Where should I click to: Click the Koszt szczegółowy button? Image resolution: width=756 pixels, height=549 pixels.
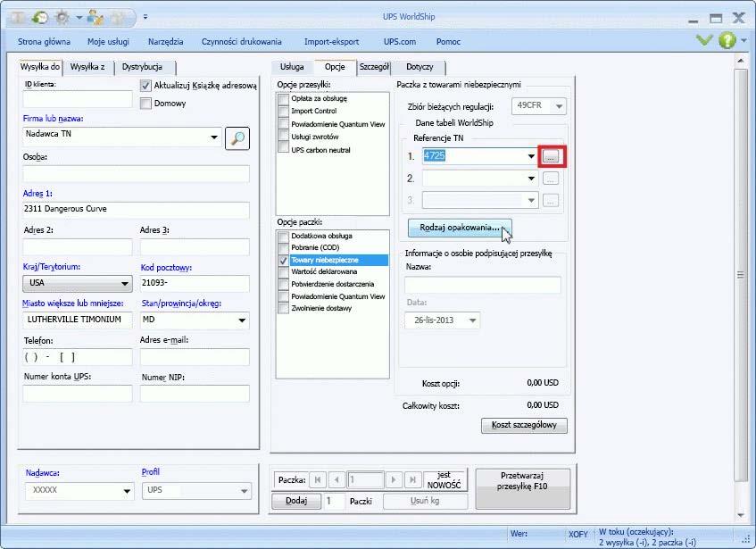coord(524,425)
